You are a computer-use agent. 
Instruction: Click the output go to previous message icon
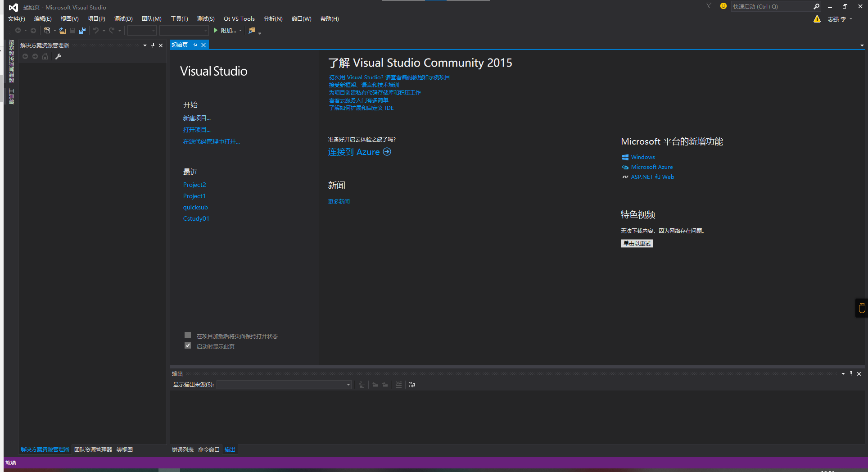coord(375,385)
